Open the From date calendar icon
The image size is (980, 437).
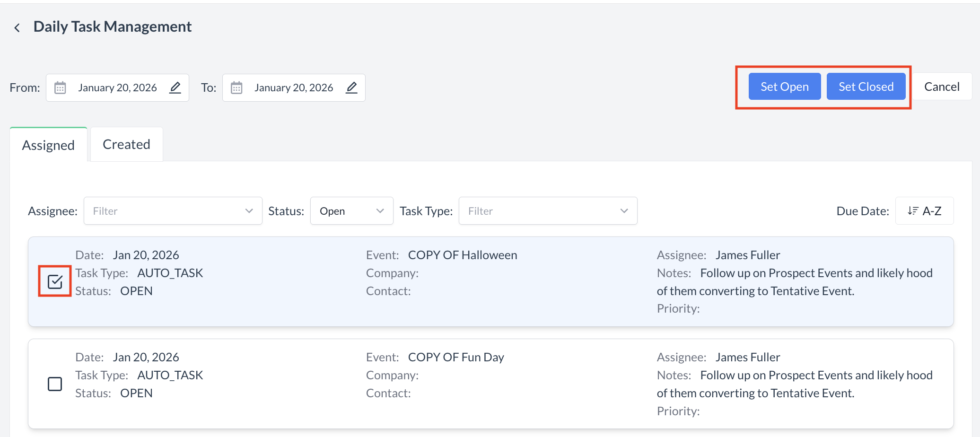pyautogui.click(x=60, y=88)
